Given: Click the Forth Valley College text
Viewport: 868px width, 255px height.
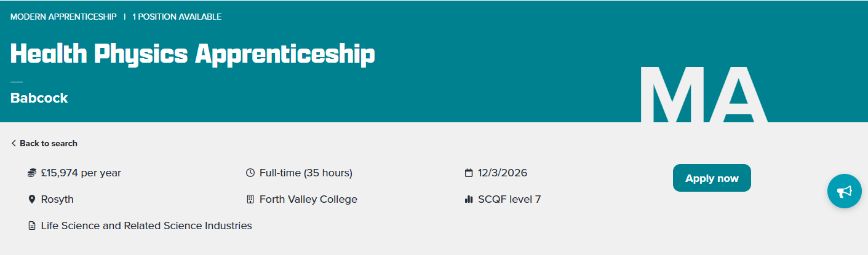Looking at the screenshot, I should pos(308,200).
